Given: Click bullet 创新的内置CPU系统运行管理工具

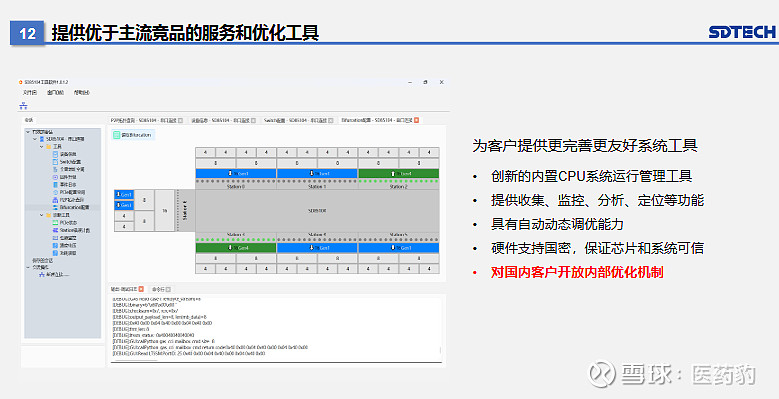Looking at the screenshot, I should 591,176.
